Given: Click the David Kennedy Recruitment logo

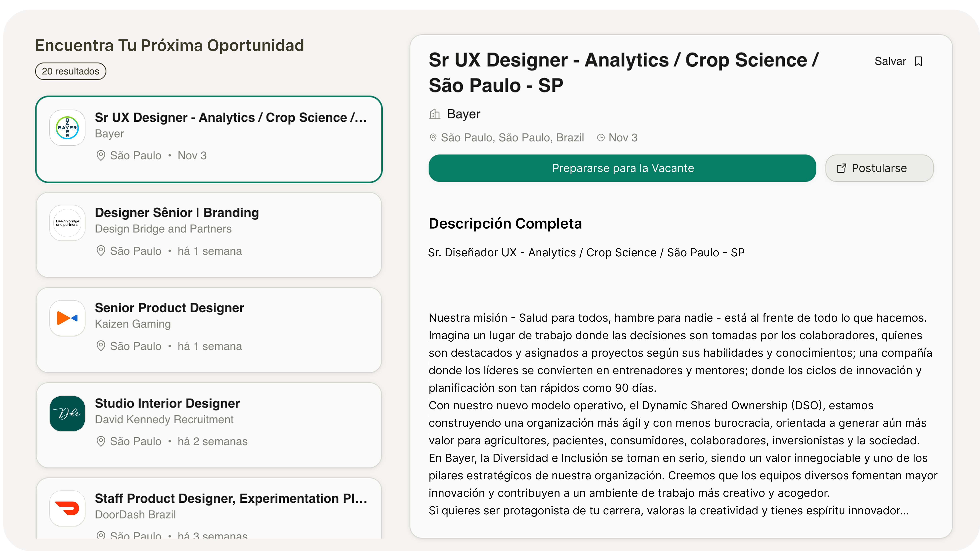Looking at the screenshot, I should (67, 413).
